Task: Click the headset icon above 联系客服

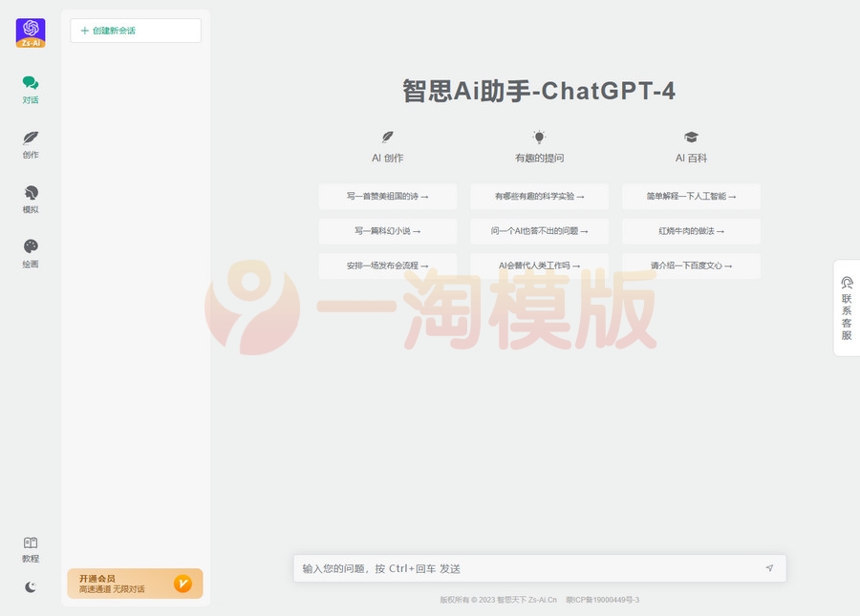Action: click(x=847, y=283)
